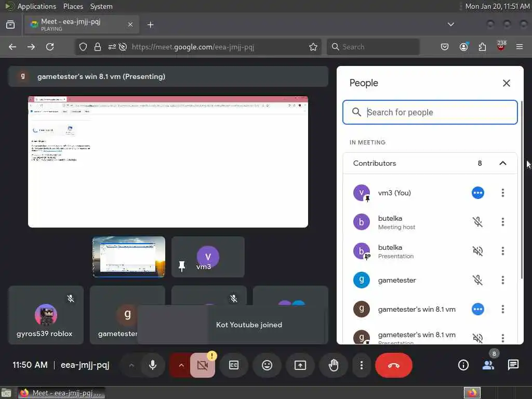The image size is (532, 399).
Task: Click the site lock icon in address bar
Action: pyautogui.click(x=97, y=47)
